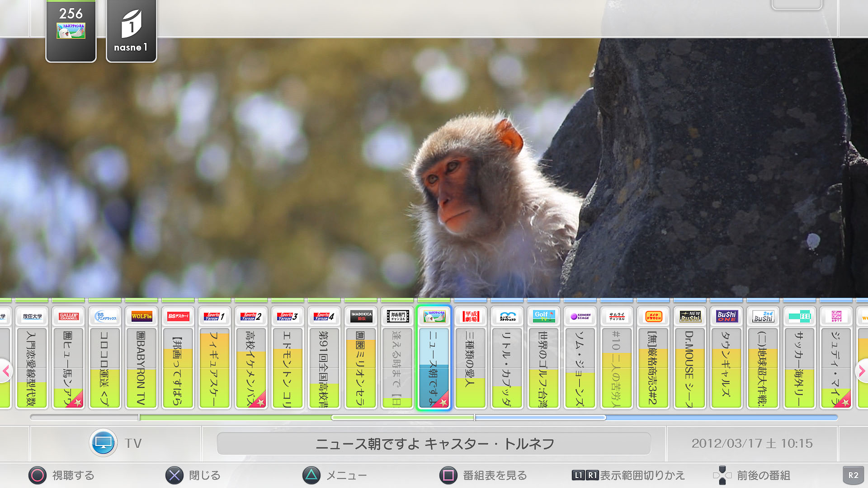This screenshot has height=488, width=868.
Task: Click square 番組表を見る button
Action: (448, 475)
